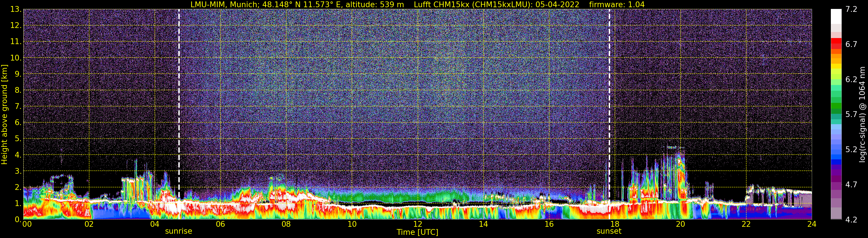
Task: Click the time axis tick '16'
Action: tap(549, 224)
